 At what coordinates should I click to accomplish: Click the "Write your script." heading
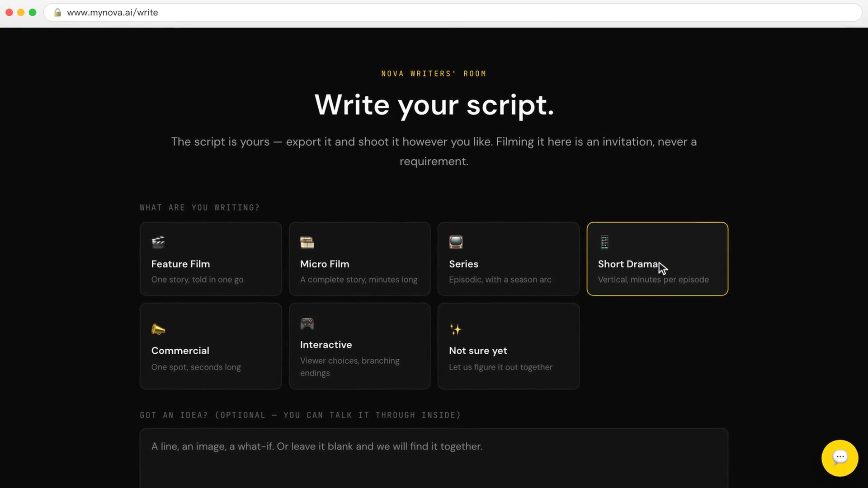(434, 105)
